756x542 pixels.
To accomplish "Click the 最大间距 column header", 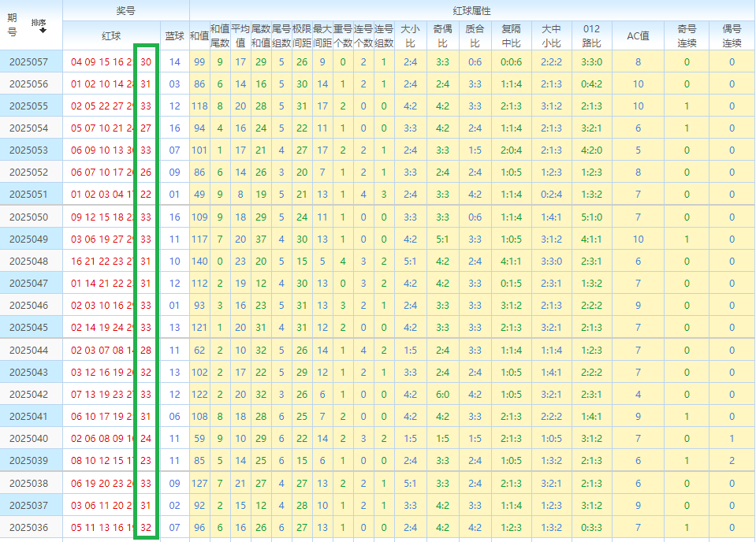I will coord(322,35).
